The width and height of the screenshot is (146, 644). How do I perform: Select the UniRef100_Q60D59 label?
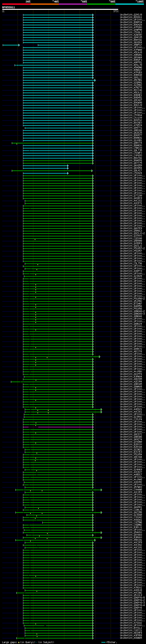click(131, 165)
